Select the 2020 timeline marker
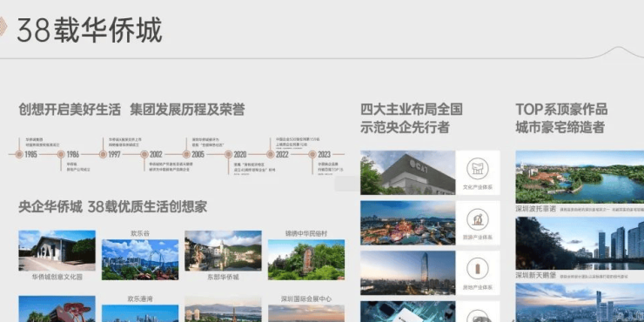This screenshot has width=644, height=322. point(228,154)
